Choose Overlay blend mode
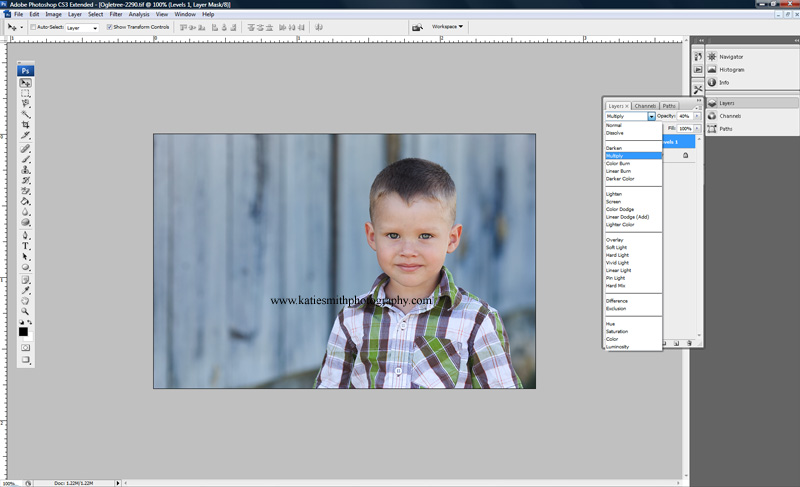This screenshot has height=487, width=800. click(633, 240)
